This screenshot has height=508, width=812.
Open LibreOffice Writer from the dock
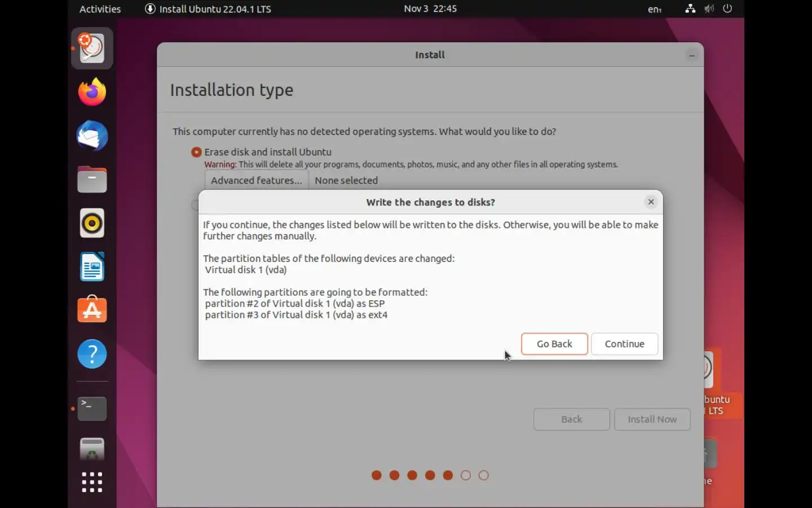pos(92,266)
